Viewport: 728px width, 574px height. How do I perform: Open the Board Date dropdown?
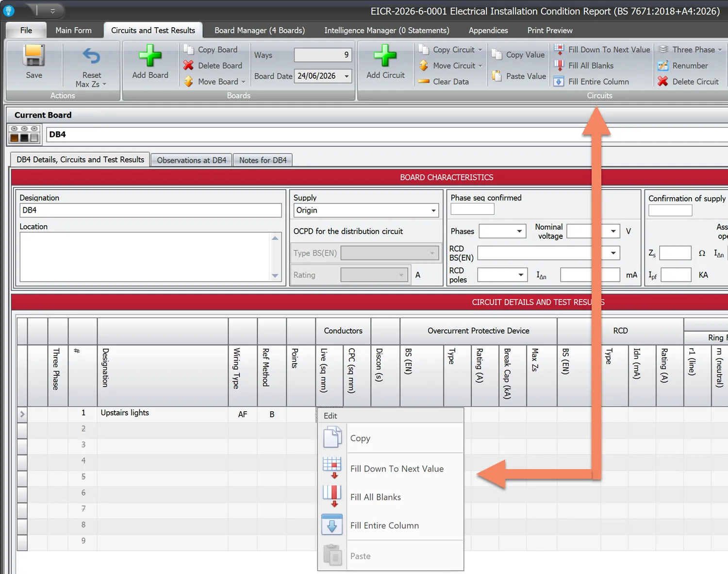[x=347, y=76]
